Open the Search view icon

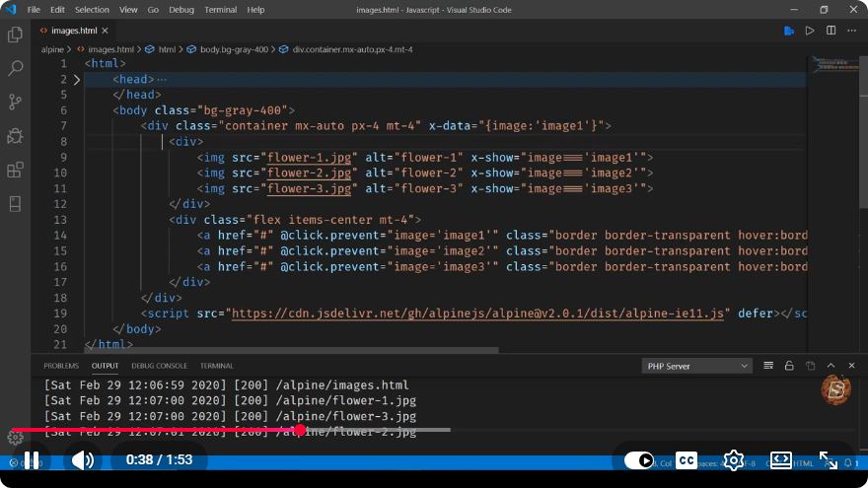pyautogui.click(x=15, y=68)
